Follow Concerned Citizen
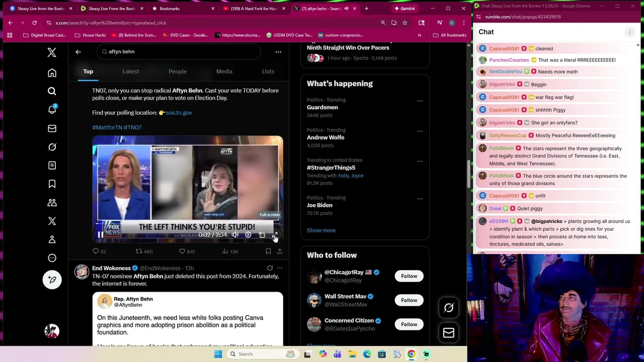 [x=409, y=324]
